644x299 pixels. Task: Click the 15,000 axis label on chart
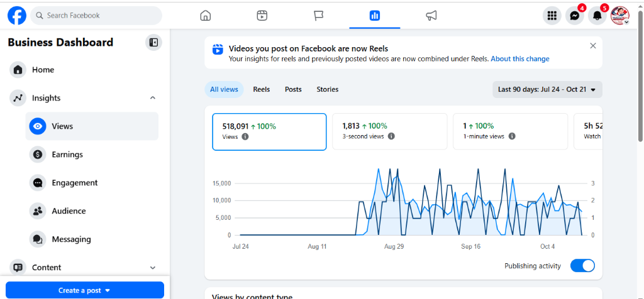tap(222, 183)
